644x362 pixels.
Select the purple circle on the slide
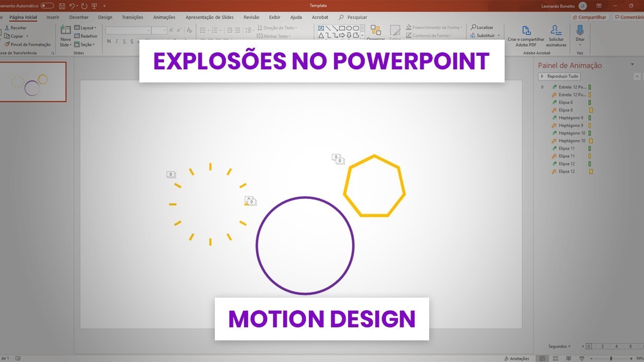(305, 245)
